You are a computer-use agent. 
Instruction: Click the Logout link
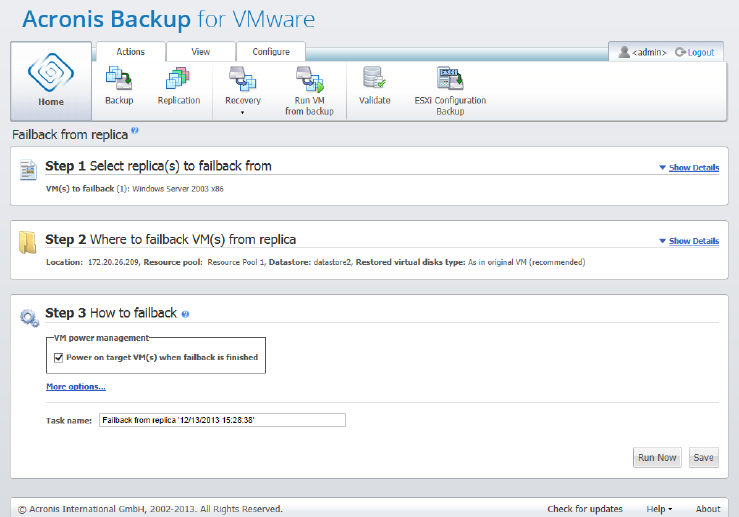point(695,52)
